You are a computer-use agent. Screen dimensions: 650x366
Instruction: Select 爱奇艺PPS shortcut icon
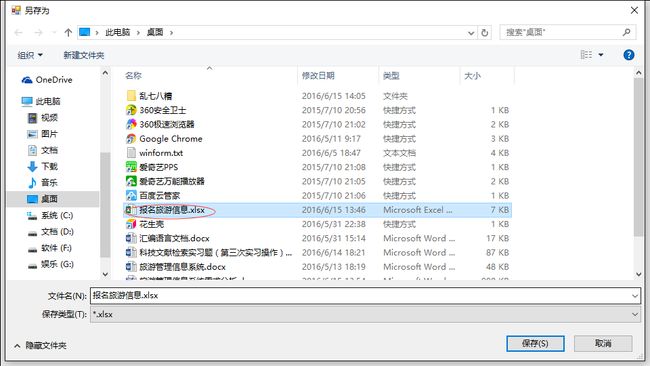pos(131,167)
